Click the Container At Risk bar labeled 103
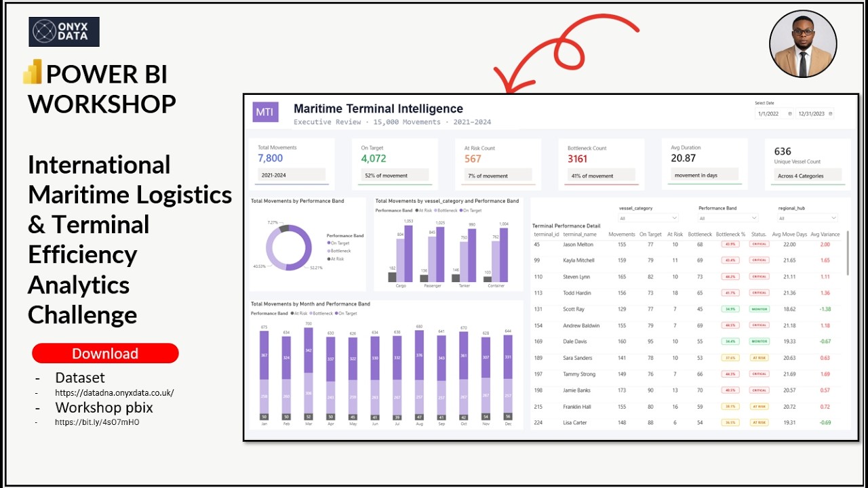 point(488,279)
